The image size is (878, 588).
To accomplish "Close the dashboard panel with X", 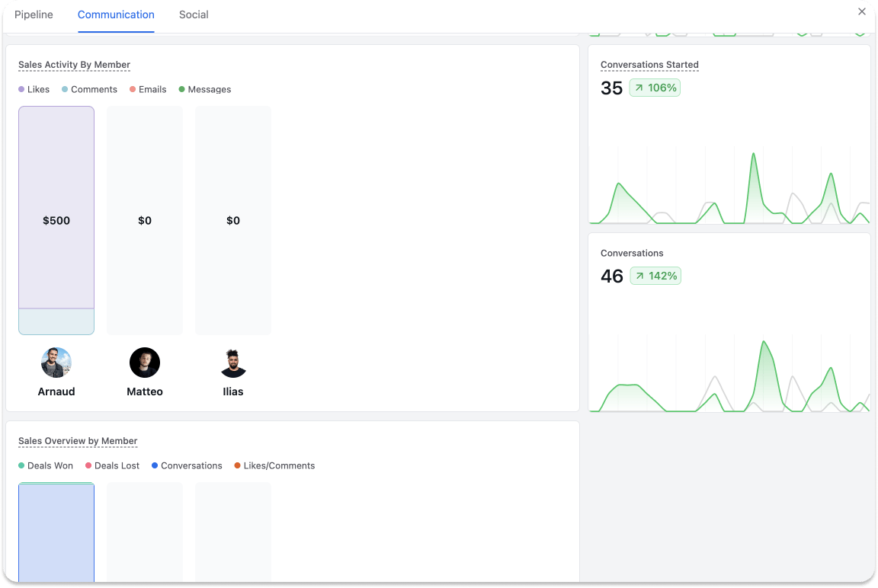I will coord(862,11).
